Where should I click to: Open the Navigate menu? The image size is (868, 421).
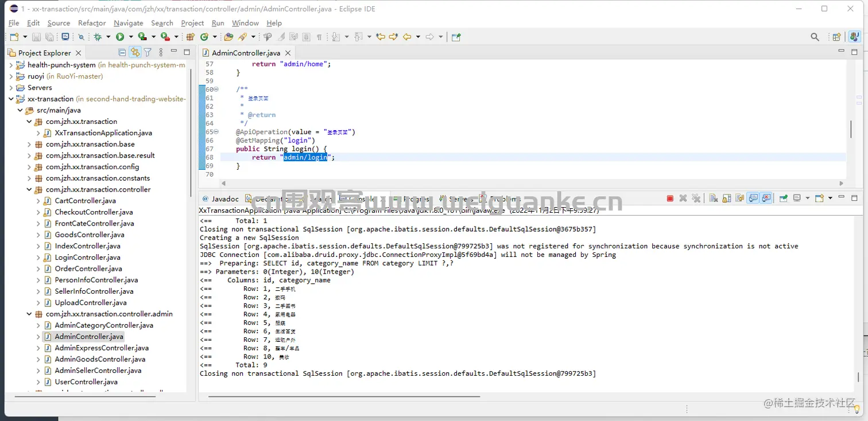pos(128,23)
